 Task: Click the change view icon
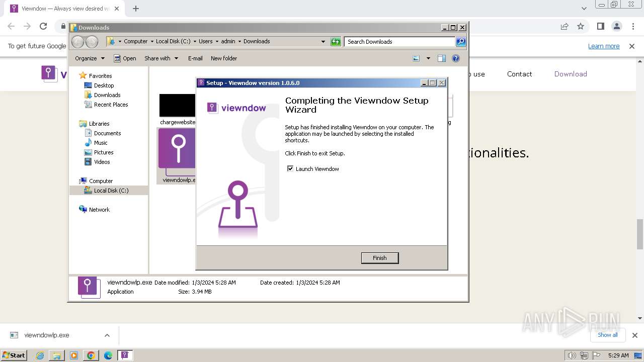[416, 58]
